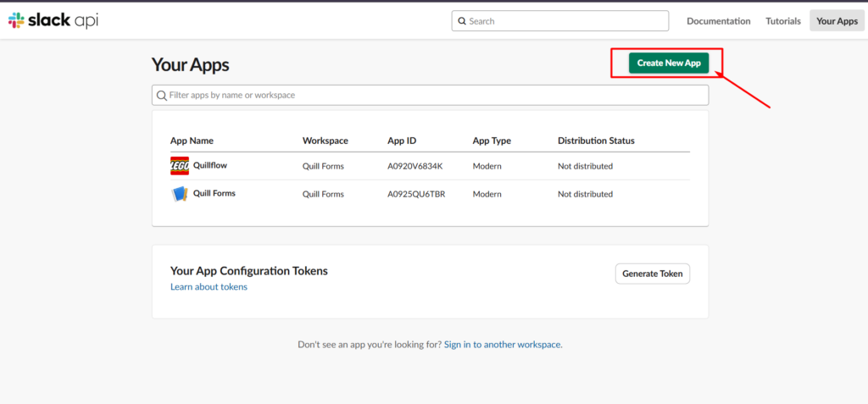Click the Slack API logo
This screenshot has width=868, height=404.
tap(53, 20)
